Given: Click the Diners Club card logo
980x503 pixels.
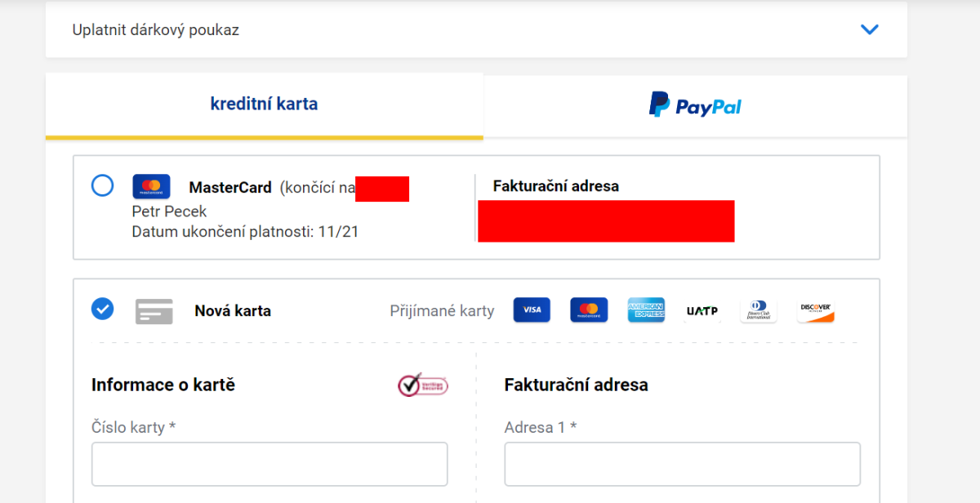Looking at the screenshot, I should [759, 310].
